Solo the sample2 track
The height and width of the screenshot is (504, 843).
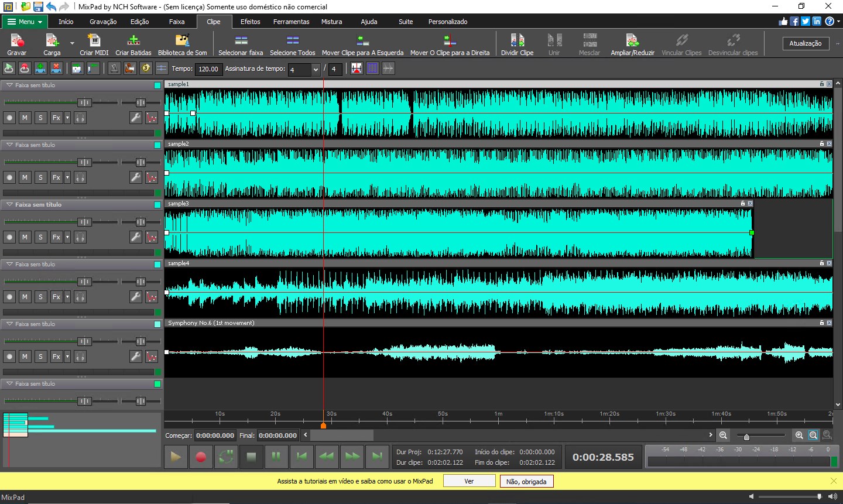[x=40, y=177]
